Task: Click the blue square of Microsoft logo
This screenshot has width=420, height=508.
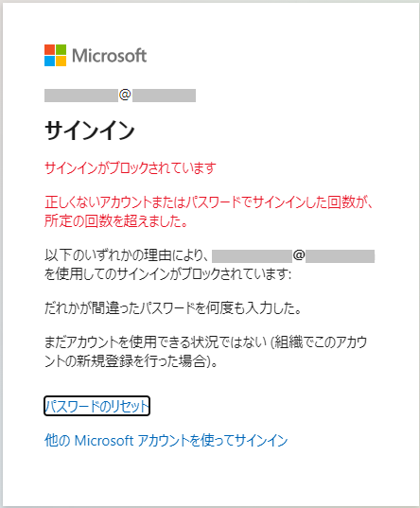Action: [x=49, y=61]
